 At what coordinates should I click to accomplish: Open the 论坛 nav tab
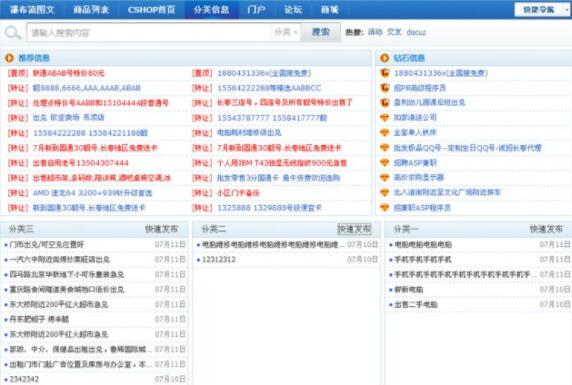pyautogui.click(x=293, y=9)
